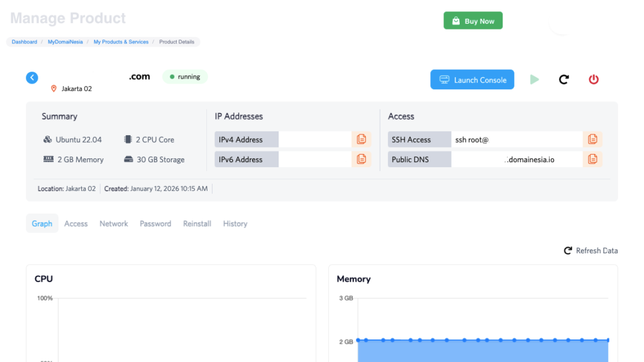Screen dimensions: 644x362
Task: Click the My Products & Services breadcrumb
Action: pyautogui.click(x=121, y=41)
